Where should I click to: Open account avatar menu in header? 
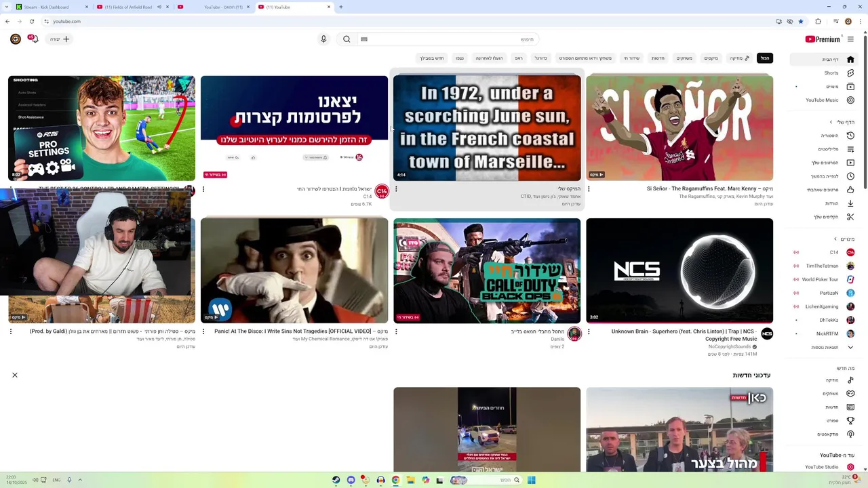coord(15,39)
